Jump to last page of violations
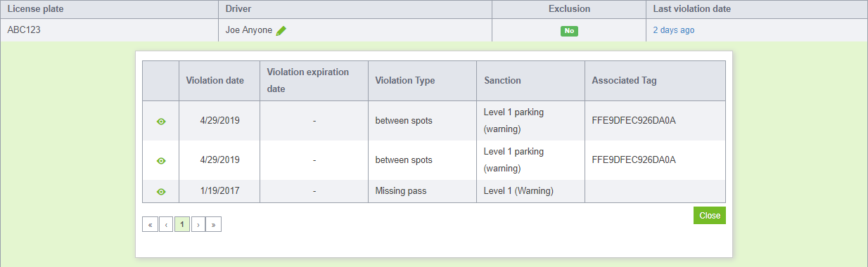Image resolution: width=868 pixels, height=267 pixels. 214,225
